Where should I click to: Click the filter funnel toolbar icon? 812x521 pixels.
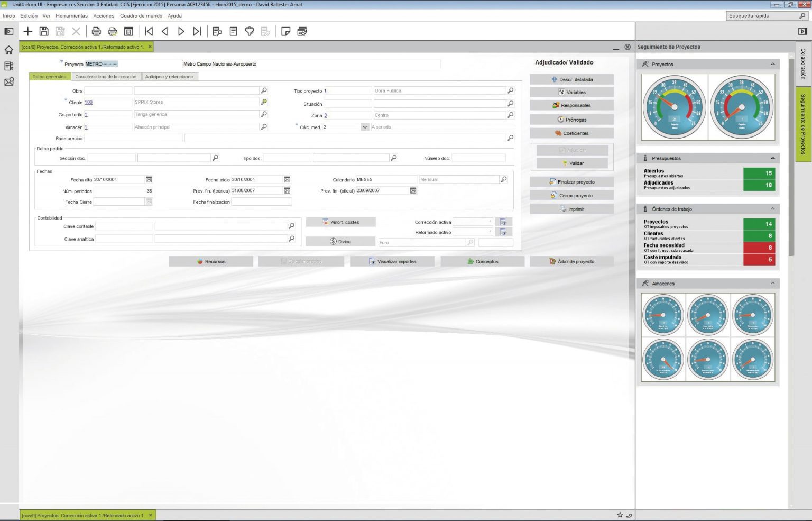pyautogui.click(x=250, y=32)
